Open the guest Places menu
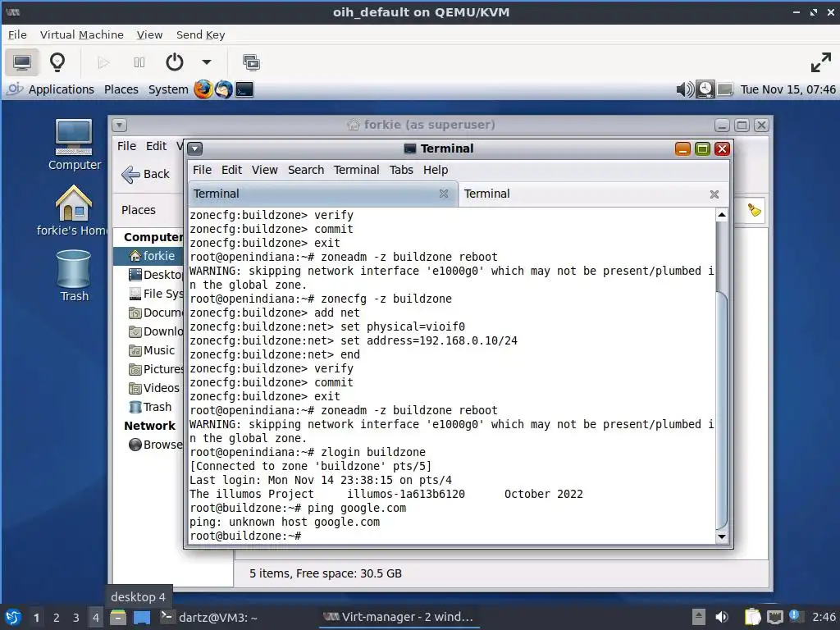This screenshot has height=630, width=840. [x=121, y=89]
